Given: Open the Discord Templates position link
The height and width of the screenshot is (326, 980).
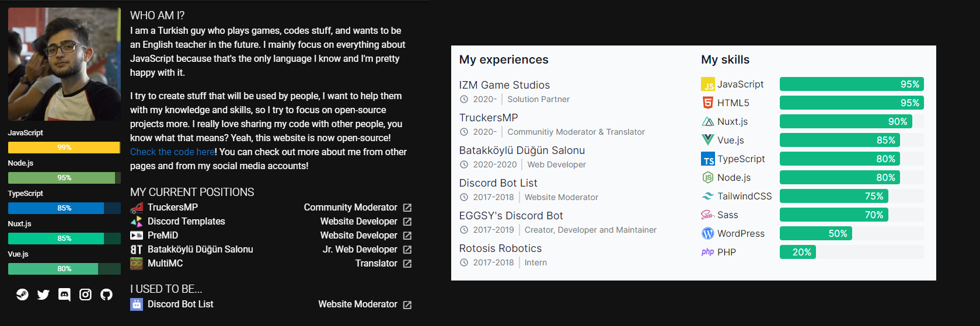Looking at the screenshot, I should (186, 222).
